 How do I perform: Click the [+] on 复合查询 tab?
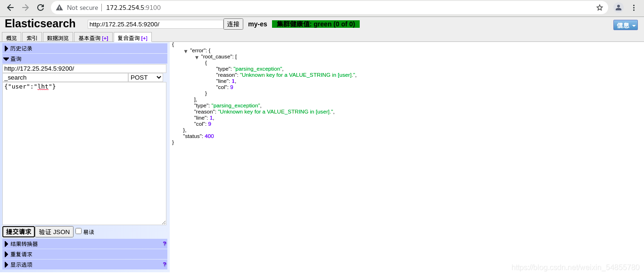[144, 38]
